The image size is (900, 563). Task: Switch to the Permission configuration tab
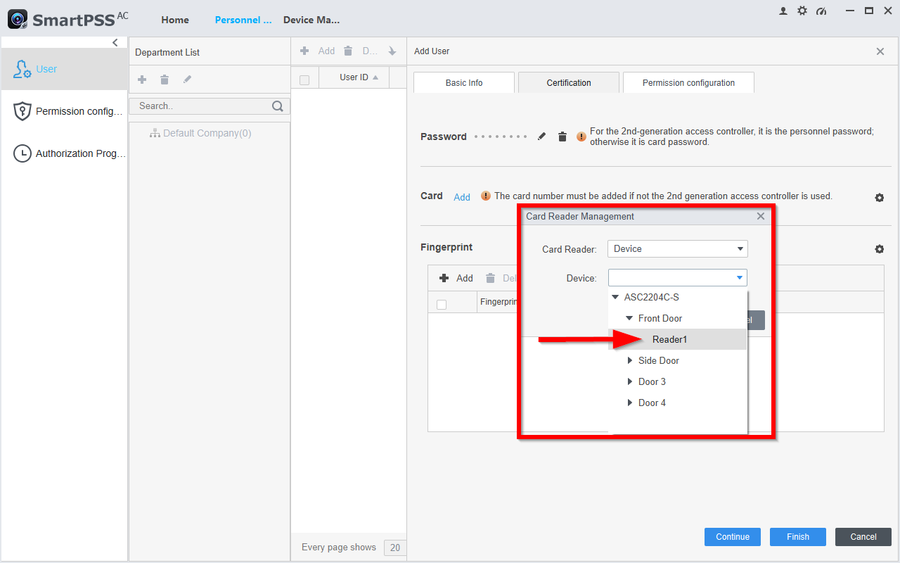tap(688, 83)
